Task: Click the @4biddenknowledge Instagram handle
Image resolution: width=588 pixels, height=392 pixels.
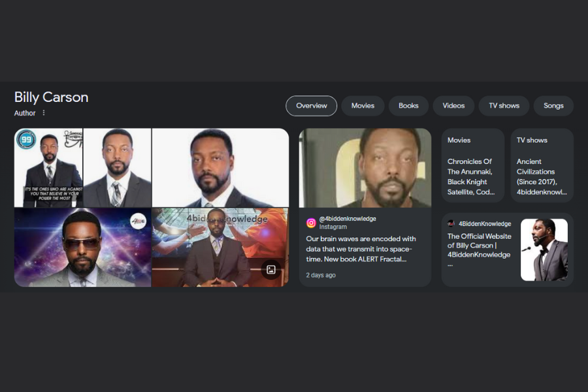Action: (x=348, y=219)
